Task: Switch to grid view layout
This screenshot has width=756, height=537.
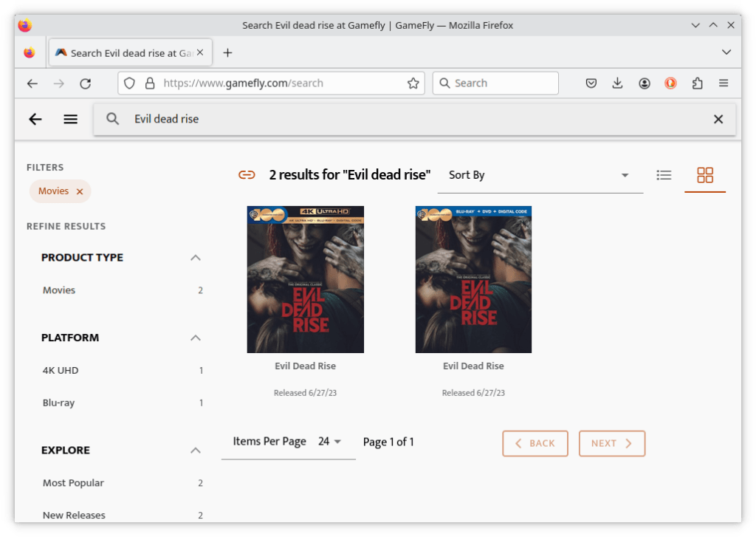Action: [705, 175]
